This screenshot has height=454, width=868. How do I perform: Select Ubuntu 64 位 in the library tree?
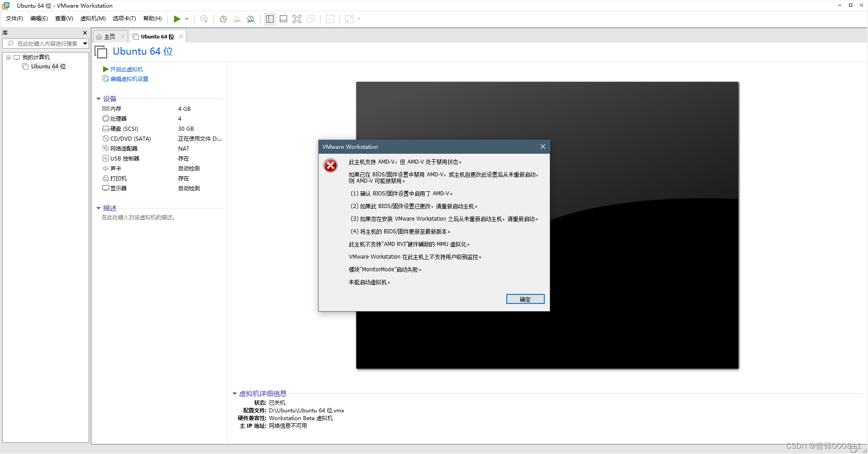click(48, 66)
